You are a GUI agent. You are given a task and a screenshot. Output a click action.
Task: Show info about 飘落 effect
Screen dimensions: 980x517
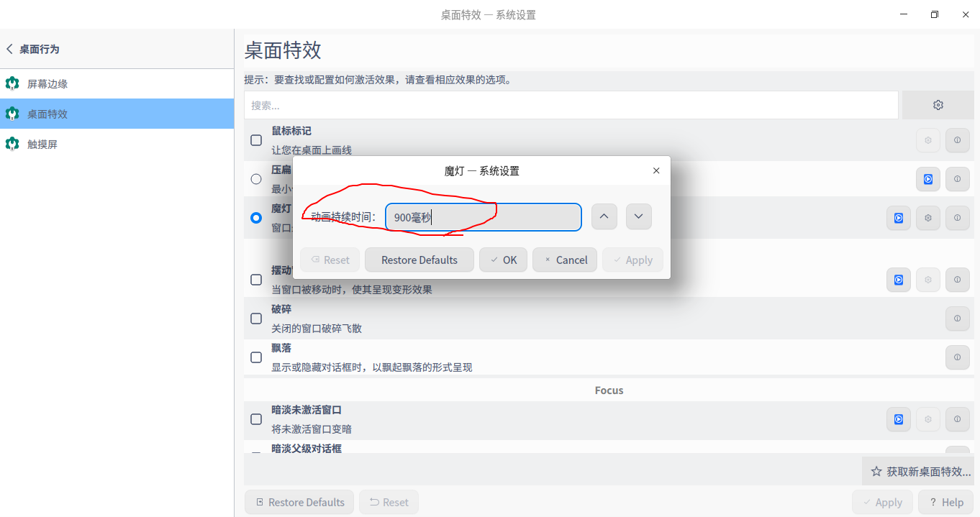pyautogui.click(x=957, y=357)
